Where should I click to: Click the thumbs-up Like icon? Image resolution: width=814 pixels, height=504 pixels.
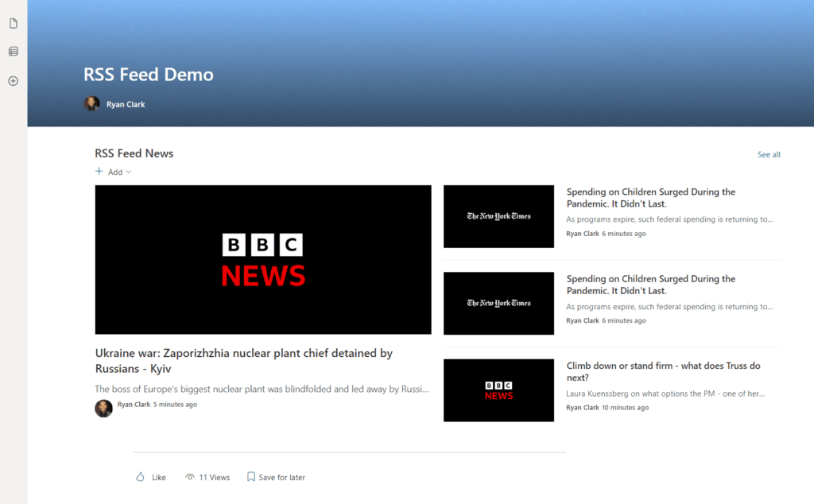click(x=140, y=476)
